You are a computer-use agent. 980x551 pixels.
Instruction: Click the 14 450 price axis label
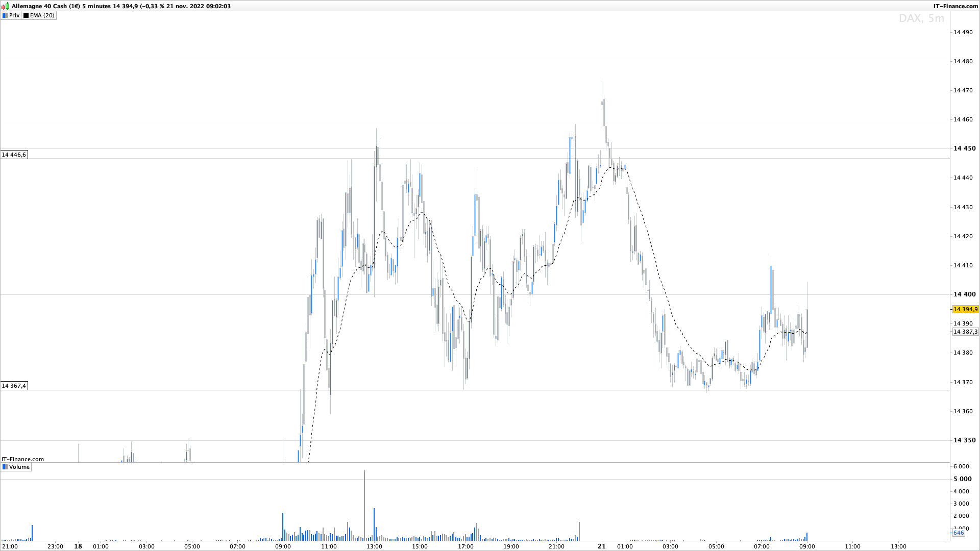tap(964, 148)
